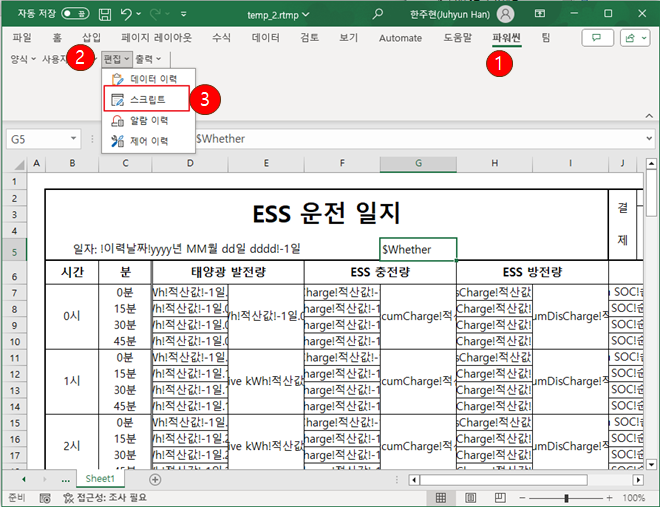This screenshot has height=507, width=660.
Task: Open the search magnifier in title bar
Action: 377,14
